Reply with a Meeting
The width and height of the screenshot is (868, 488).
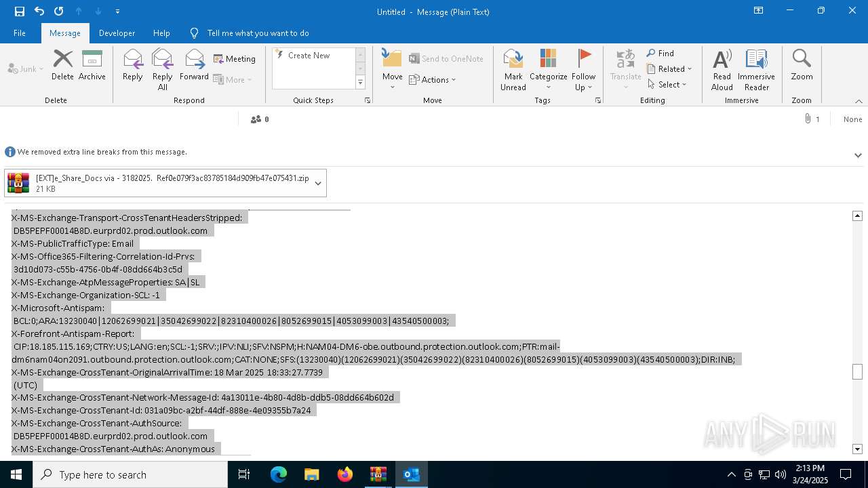[x=235, y=59]
